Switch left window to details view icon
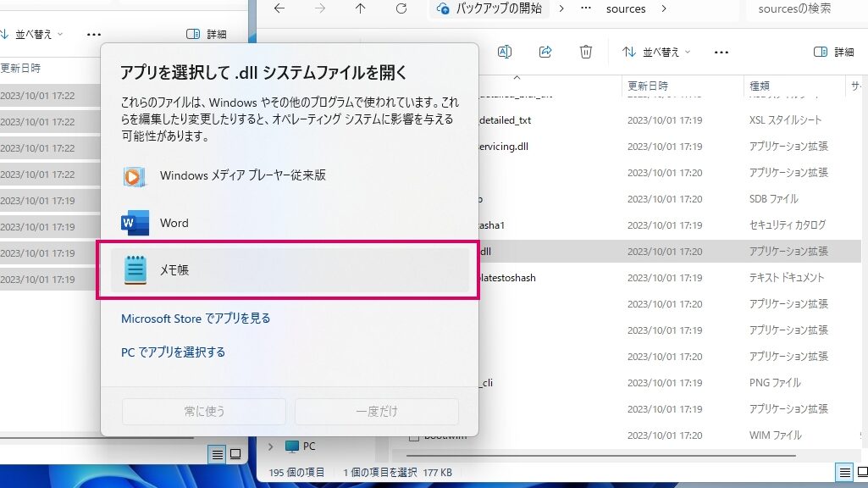Viewport: 868px width, 488px height. [217, 455]
